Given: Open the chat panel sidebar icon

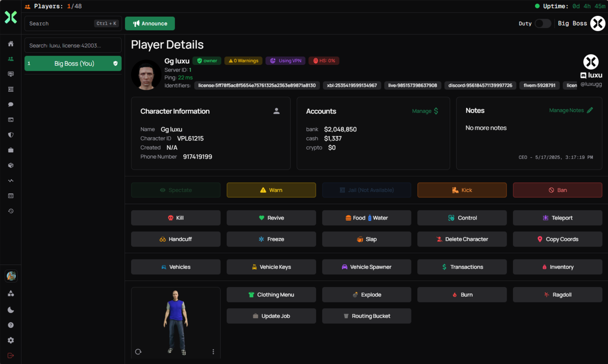Looking at the screenshot, I should [x=11, y=104].
